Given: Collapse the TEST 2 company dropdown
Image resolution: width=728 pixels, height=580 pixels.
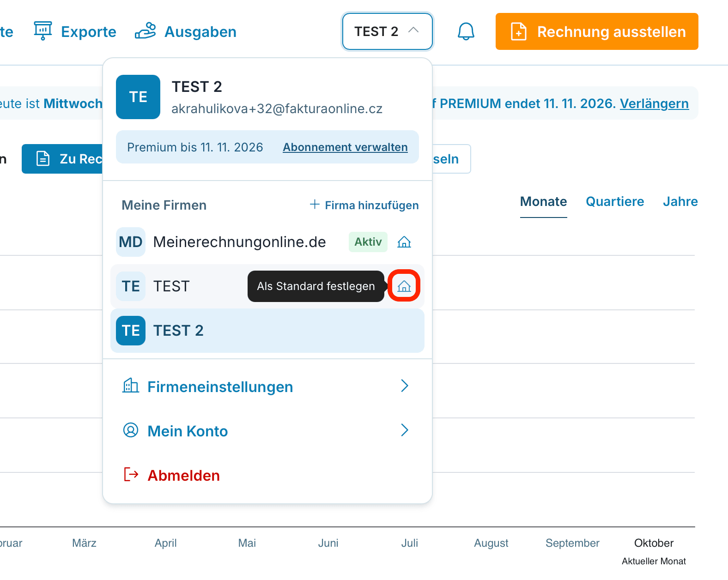Looking at the screenshot, I should coord(387,31).
